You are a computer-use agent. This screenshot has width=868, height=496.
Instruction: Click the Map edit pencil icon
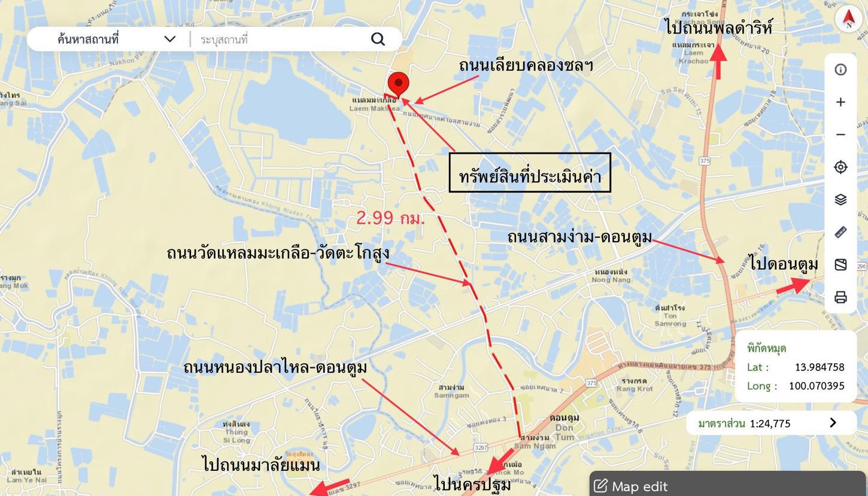point(600,485)
